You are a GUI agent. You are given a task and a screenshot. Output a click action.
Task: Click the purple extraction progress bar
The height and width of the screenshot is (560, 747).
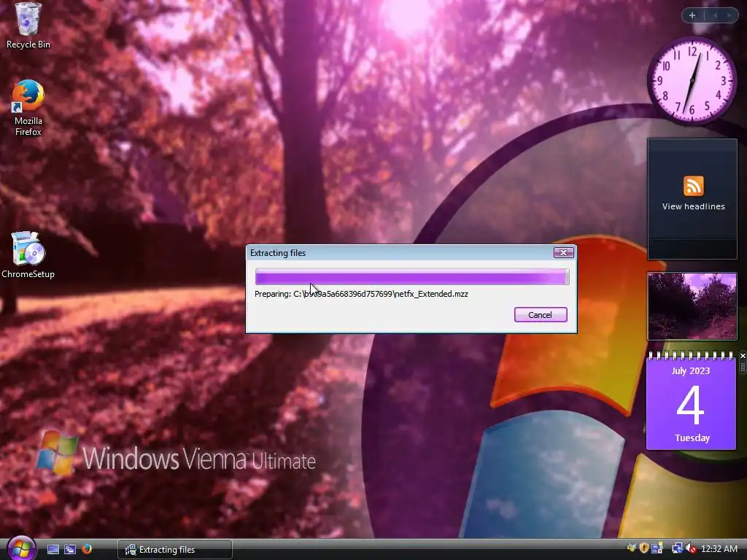(412, 276)
